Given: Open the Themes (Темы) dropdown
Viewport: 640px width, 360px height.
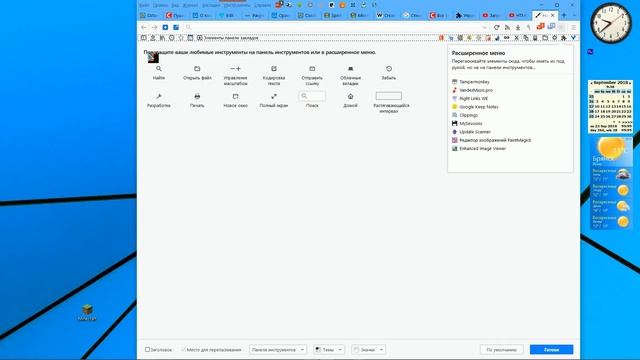Looking at the screenshot, I should (329, 349).
